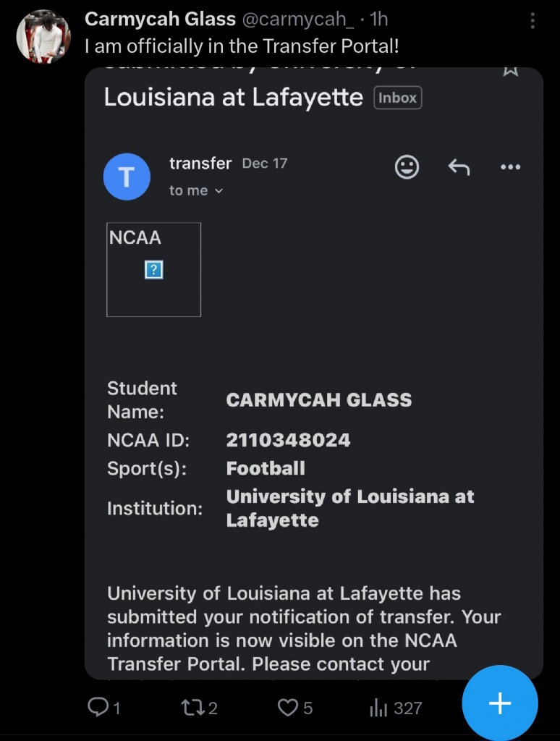The height and width of the screenshot is (741, 560).
Task: Click the tweet text about Transfer Portal
Action: (242, 46)
